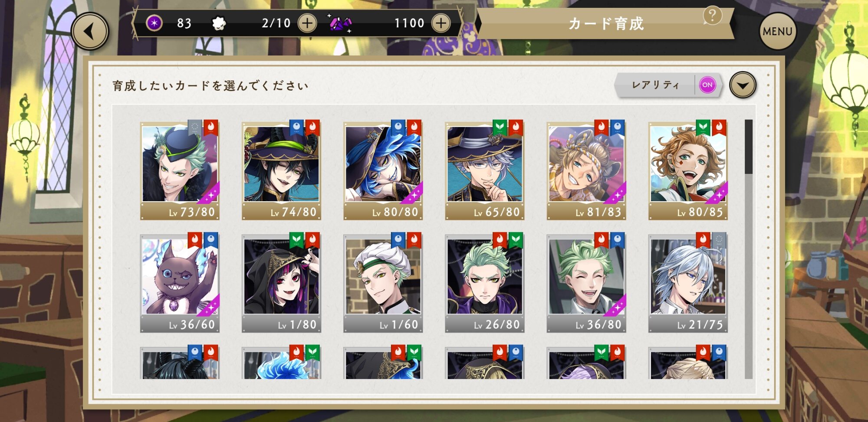Choose the max level Lv 80/80 card
The width and height of the screenshot is (868, 422).
(383, 170)
